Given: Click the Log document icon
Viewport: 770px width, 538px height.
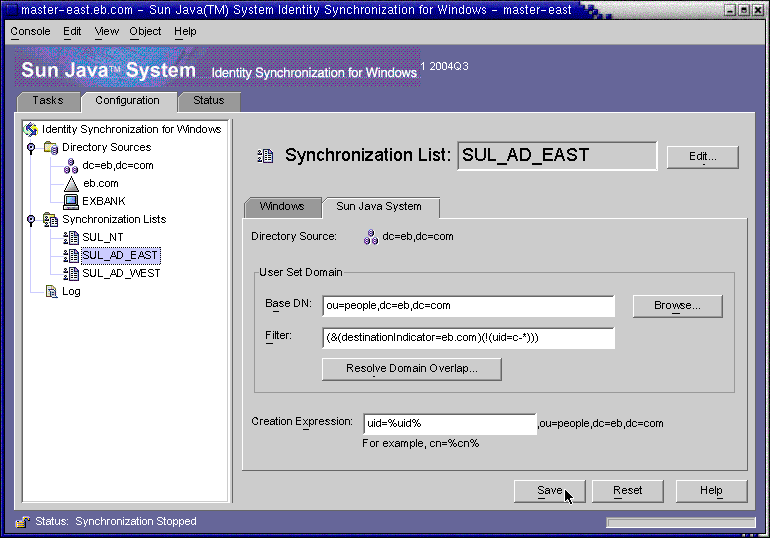Looking at the screenshot, I should click(x=51, y=292).
